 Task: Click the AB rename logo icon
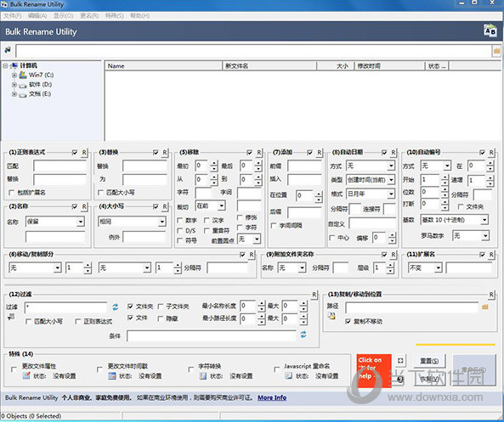point(490,31)
